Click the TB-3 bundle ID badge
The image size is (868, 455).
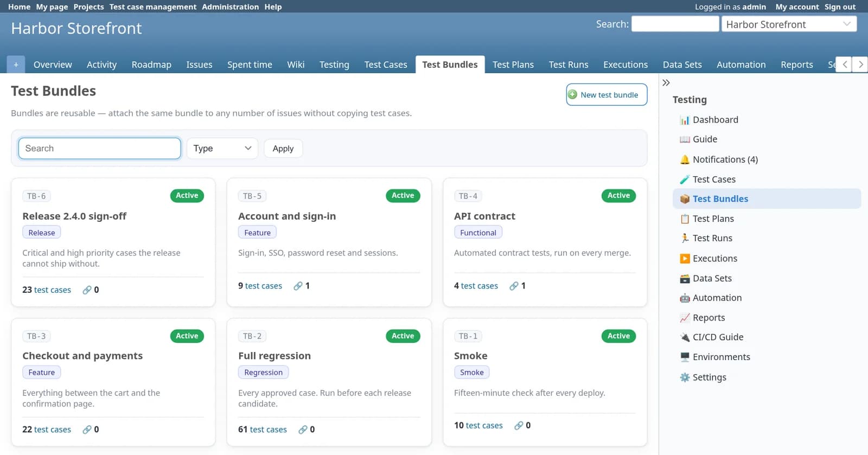[36, 336]
